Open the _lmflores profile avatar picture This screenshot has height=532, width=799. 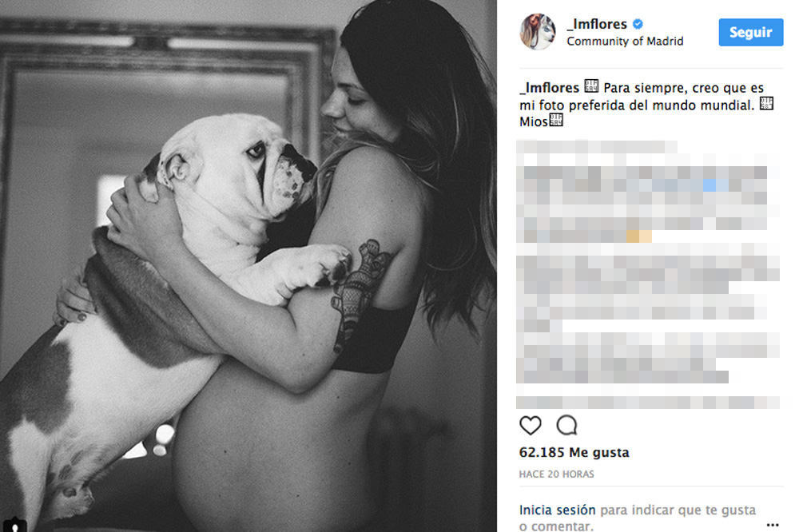coord(538,32)
